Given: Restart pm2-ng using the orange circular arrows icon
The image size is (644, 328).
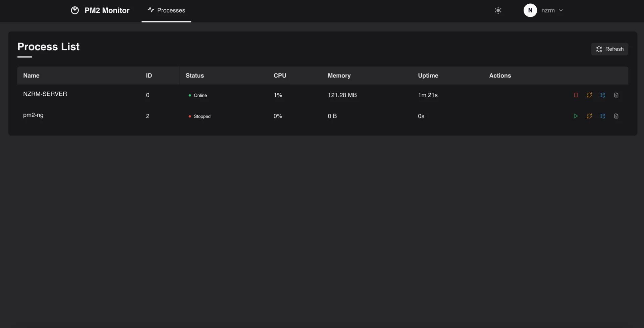Looking at the screenshot, I should (589, 116).
